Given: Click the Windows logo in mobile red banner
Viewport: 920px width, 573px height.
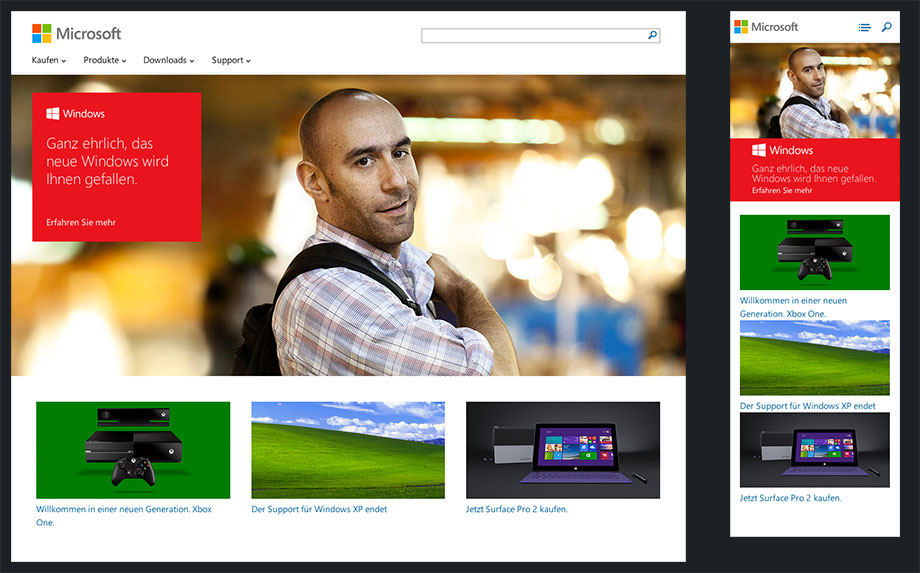Looking at the screenshot, I should pyautogui.click(x=759, y=150).
